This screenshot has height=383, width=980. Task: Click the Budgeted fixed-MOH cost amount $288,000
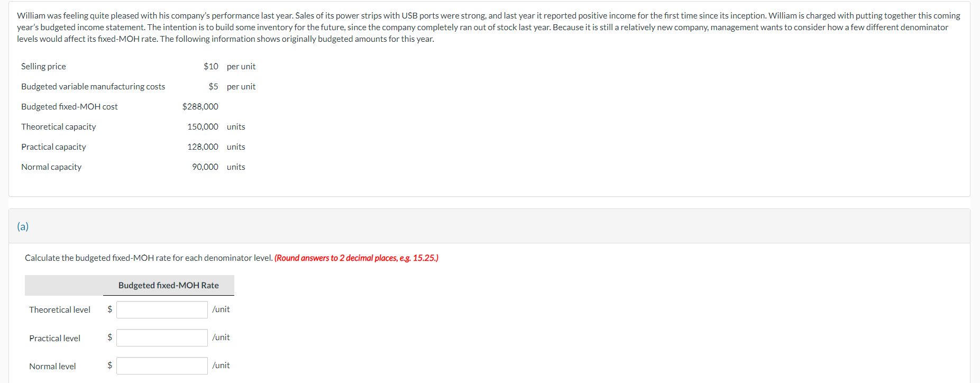[200, 106]
